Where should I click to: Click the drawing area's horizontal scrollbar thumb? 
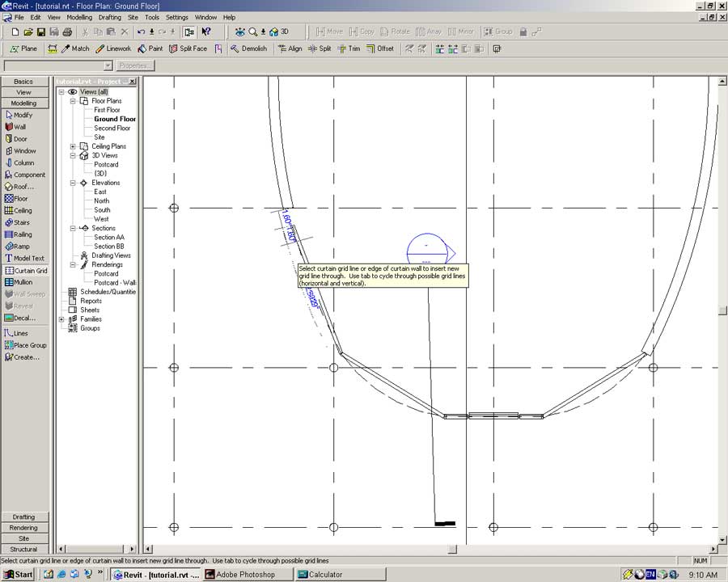coord(452,550)
